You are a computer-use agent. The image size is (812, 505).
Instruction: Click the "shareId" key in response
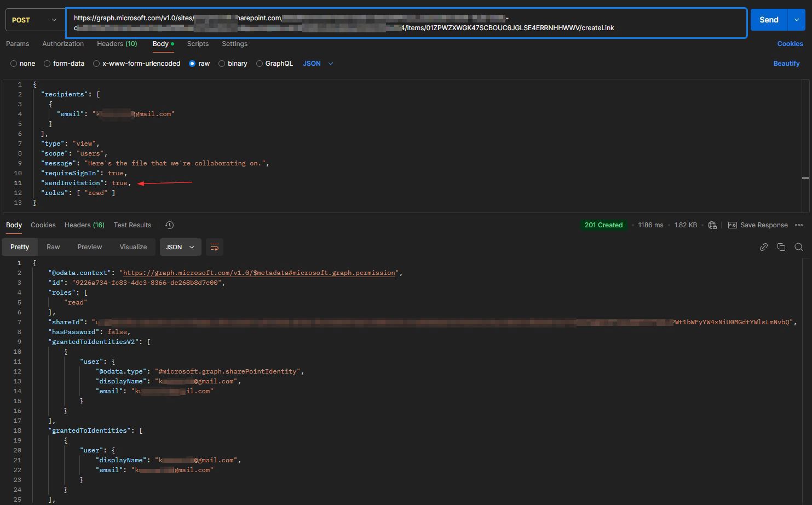point(66,322)
